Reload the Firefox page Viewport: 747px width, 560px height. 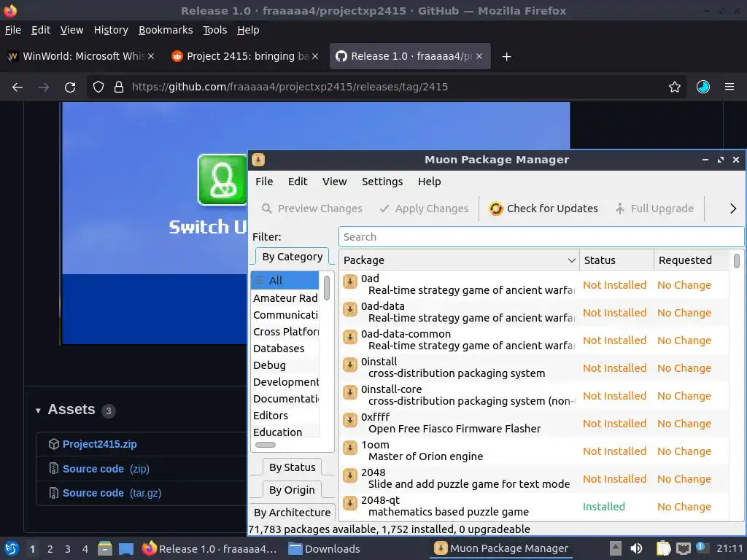(x=70, y=87)
